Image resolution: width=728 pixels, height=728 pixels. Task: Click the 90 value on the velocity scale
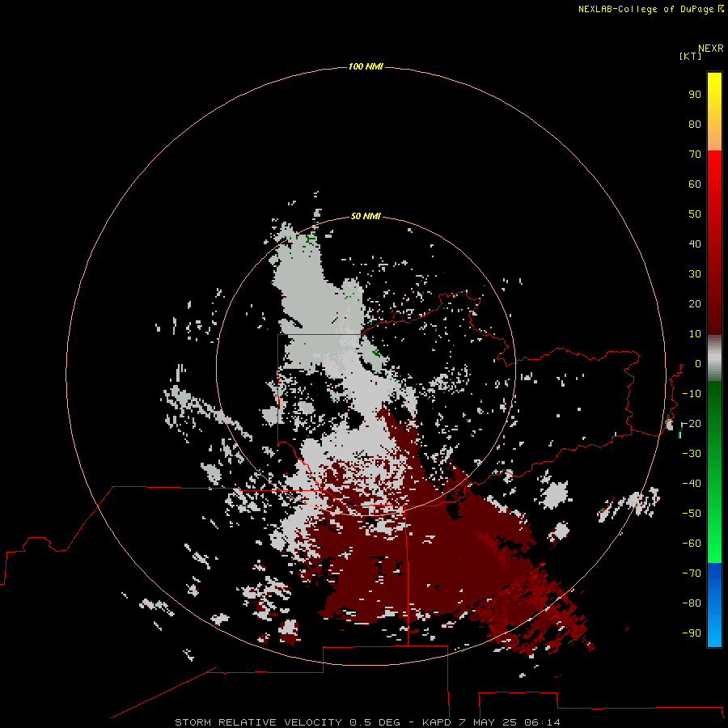[x=695, y=95]
